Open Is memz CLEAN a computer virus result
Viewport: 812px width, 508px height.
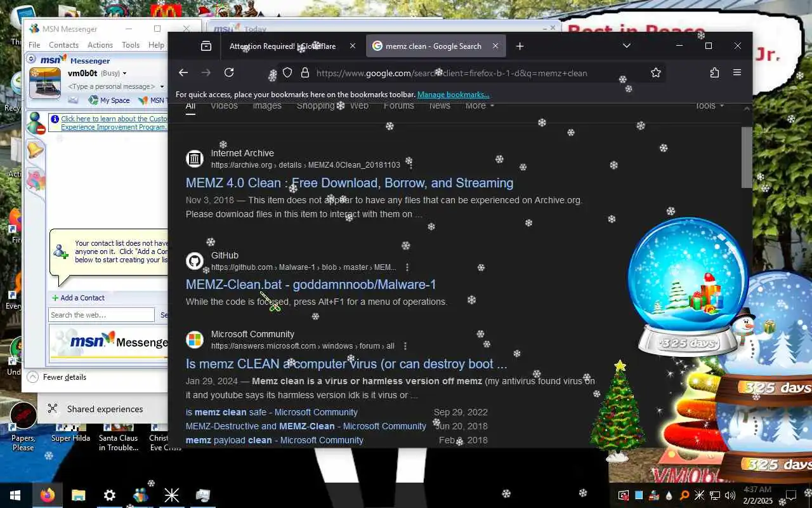346,364
